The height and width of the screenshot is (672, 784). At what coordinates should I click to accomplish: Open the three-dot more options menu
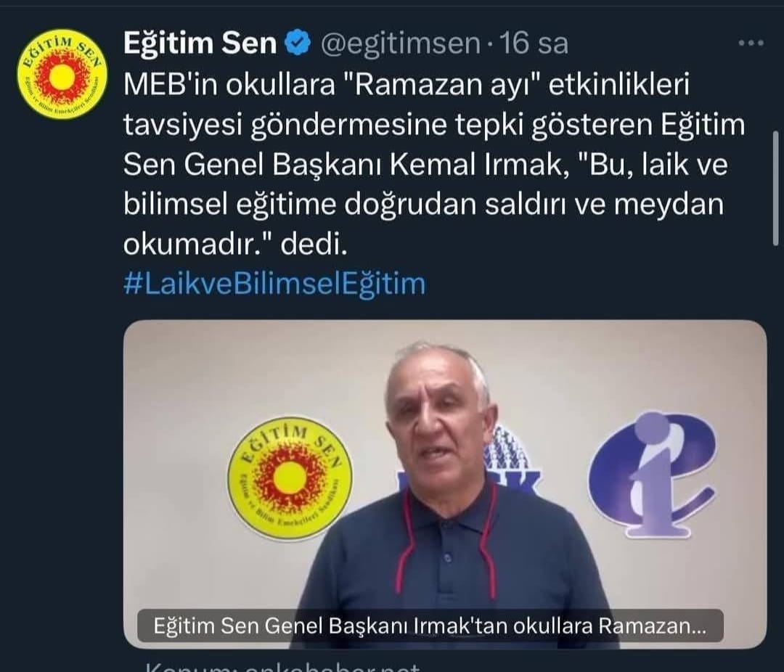pyautogui.click(x=751, y=43)
